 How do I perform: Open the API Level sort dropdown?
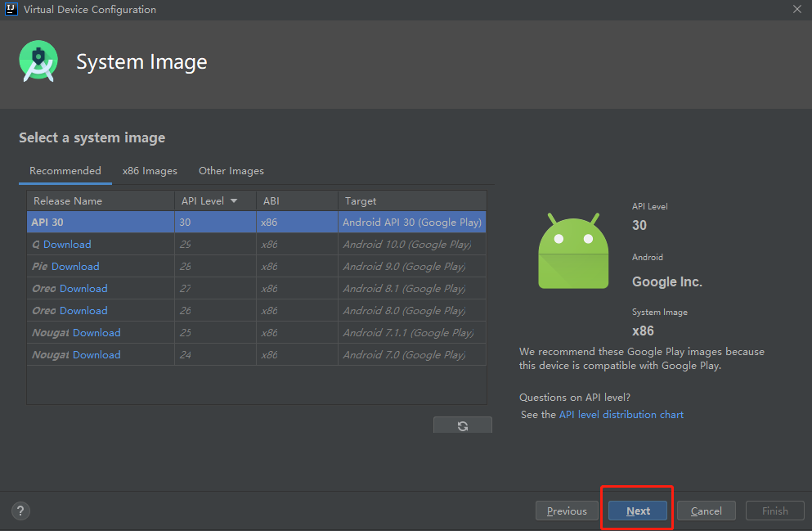click(233, 200)
